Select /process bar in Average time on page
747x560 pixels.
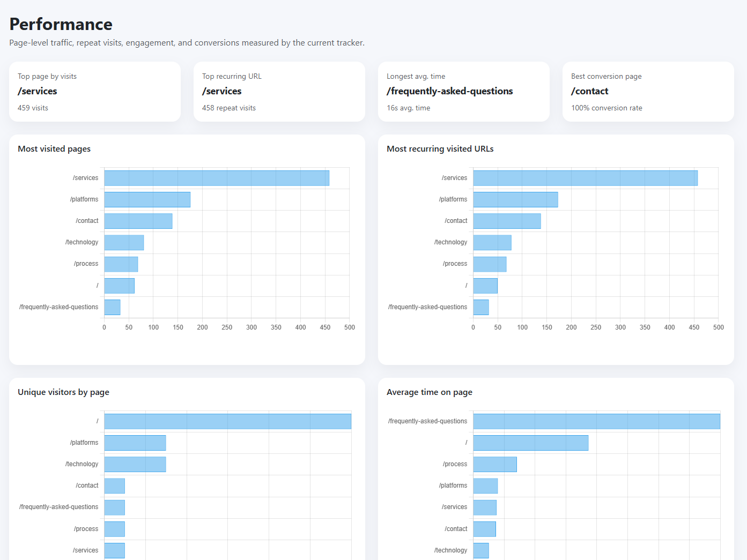494,464
